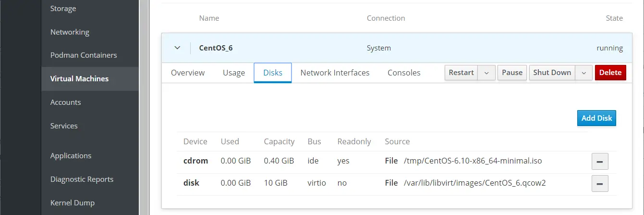Open the Restart dropdown arrow

tap(486, 73)
